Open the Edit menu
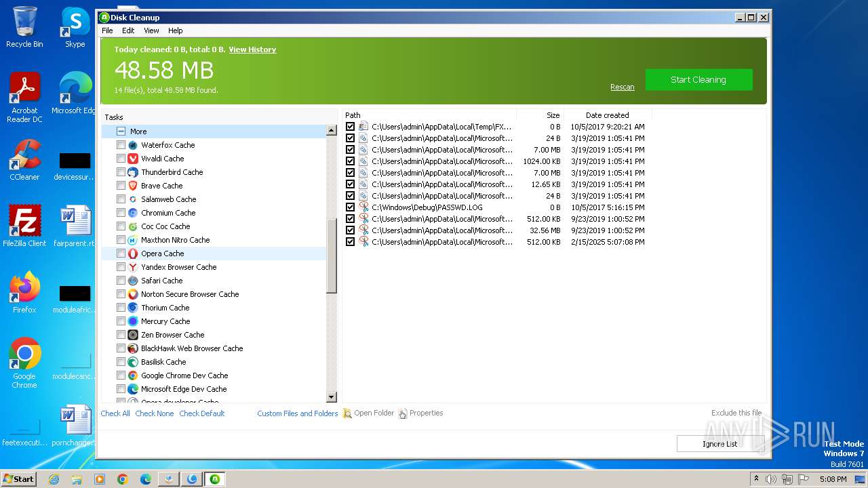 (x=128, y=30)
